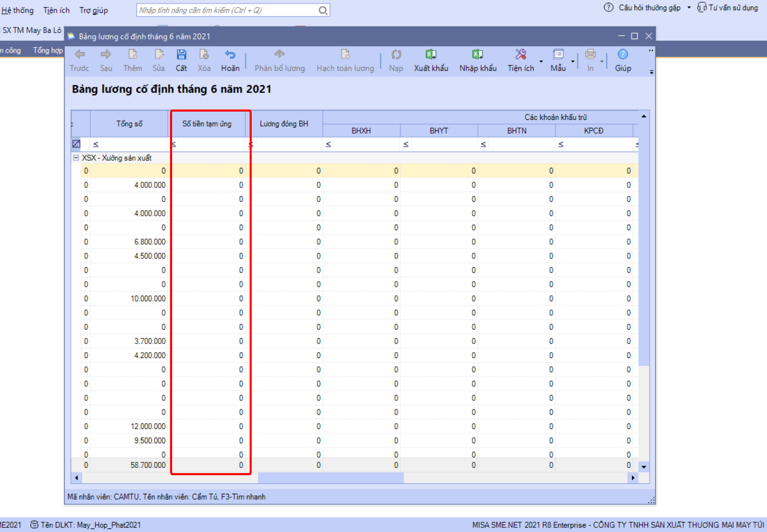Click Tư vấn sử dụng link
The height and width of the screenshot is (532, 767).
732,8
